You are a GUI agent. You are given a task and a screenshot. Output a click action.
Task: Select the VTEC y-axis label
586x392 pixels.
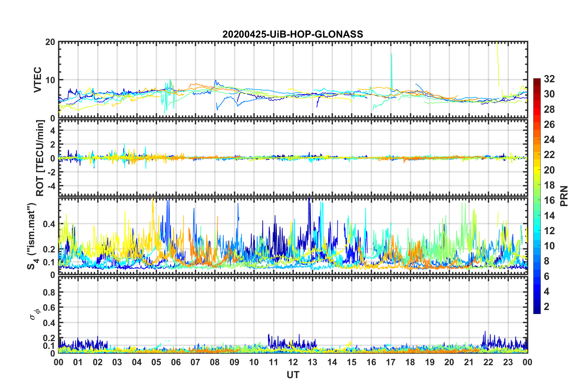[x=38, y=80]
